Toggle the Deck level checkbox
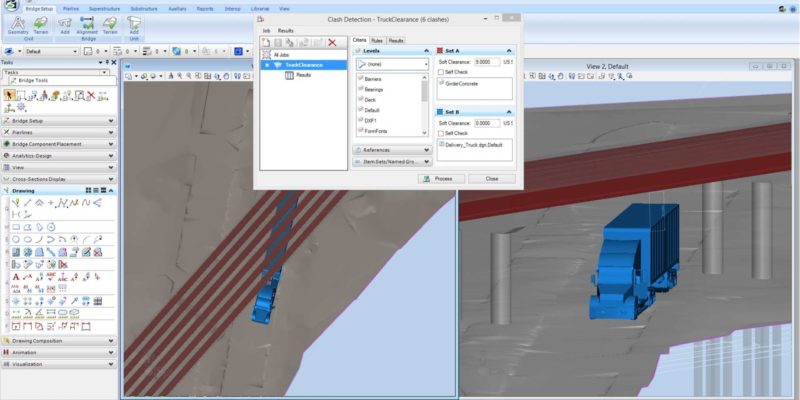The image size is (800, 400). coord(361,99)
